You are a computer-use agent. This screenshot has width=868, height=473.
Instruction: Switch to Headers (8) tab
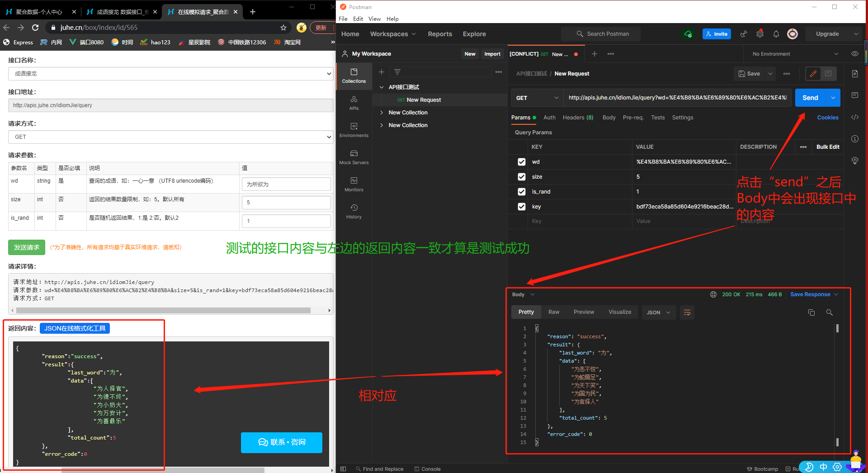pos(578,118)
